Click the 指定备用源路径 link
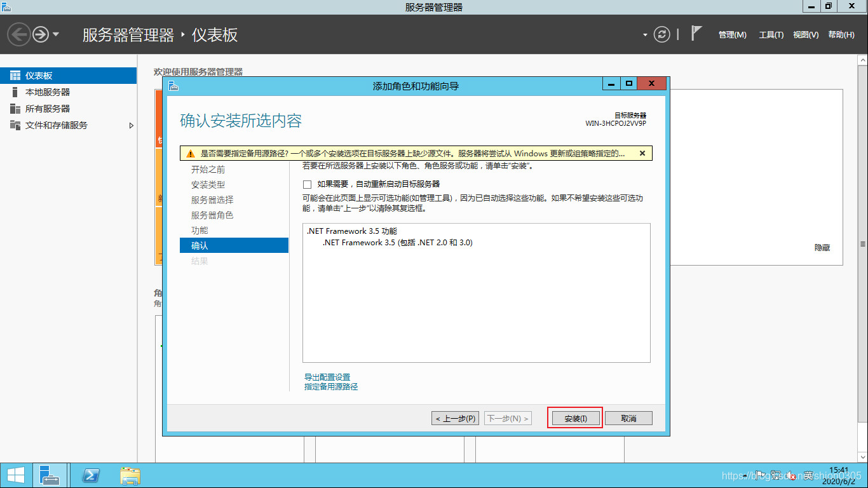This screenshot has height=488, width=868. [x=331, y=386]
